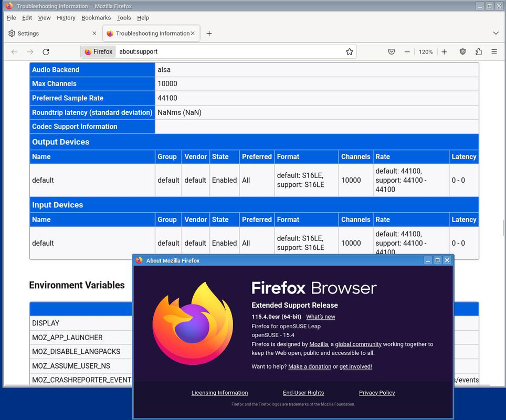Close the Troubleshooting Information tab
506x420 pixels.
pos(193,33)
